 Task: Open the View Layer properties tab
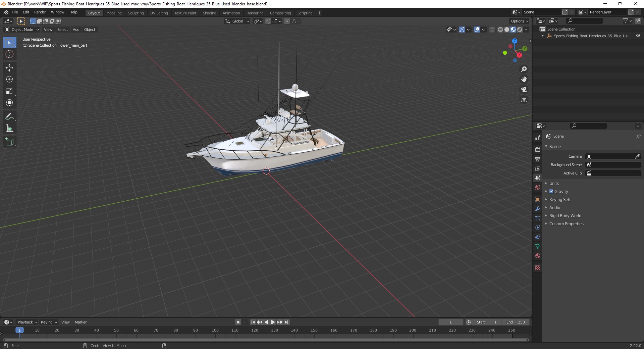[x=538, y=168]
